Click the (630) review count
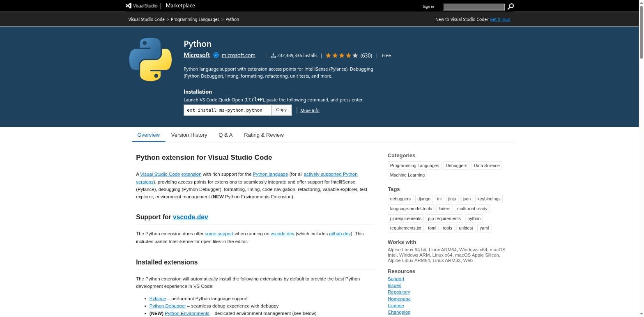Viewport: 644px width, 317px height. 366,55
